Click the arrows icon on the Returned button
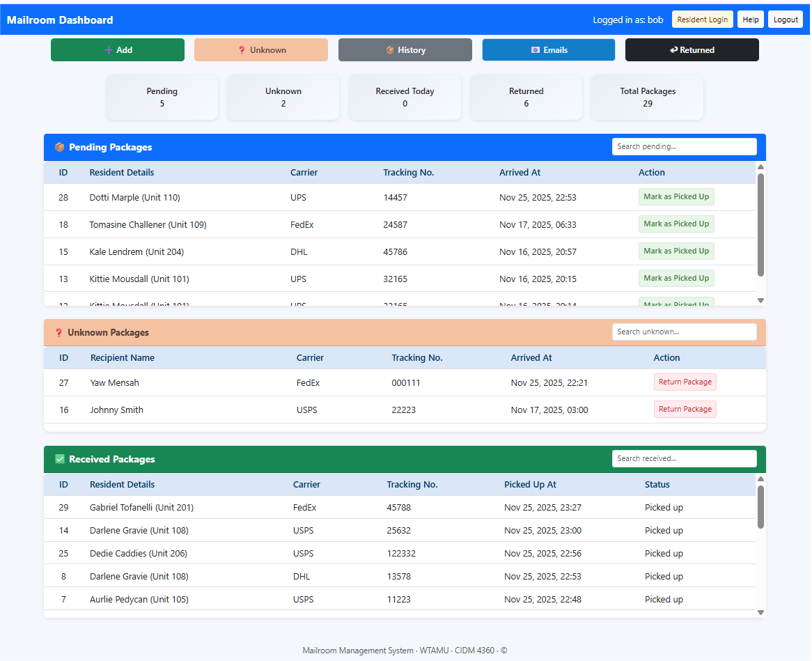This screenshot has height=661, width=812. (673, 49)
